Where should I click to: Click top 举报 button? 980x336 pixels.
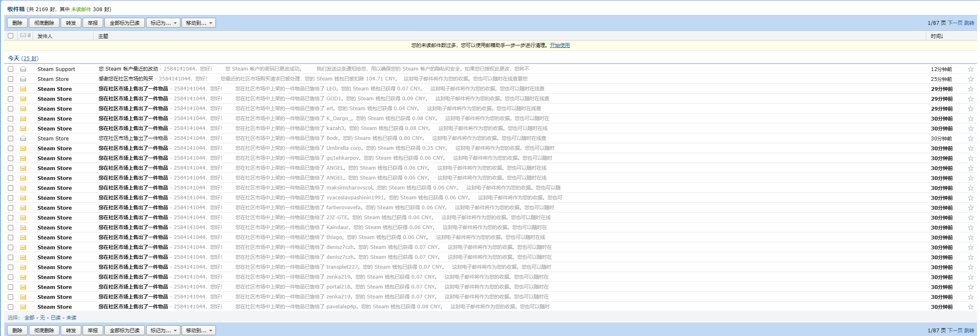(93, 23)
